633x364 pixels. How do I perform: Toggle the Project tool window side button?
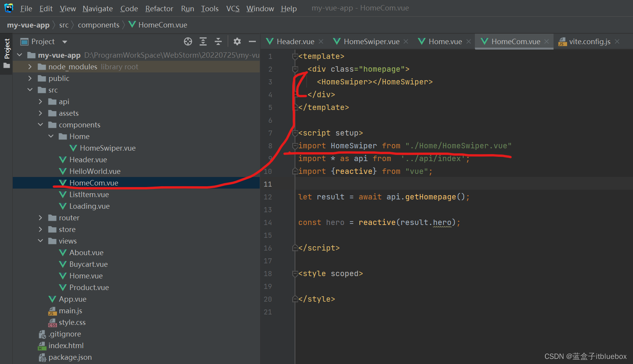point(7,49)
